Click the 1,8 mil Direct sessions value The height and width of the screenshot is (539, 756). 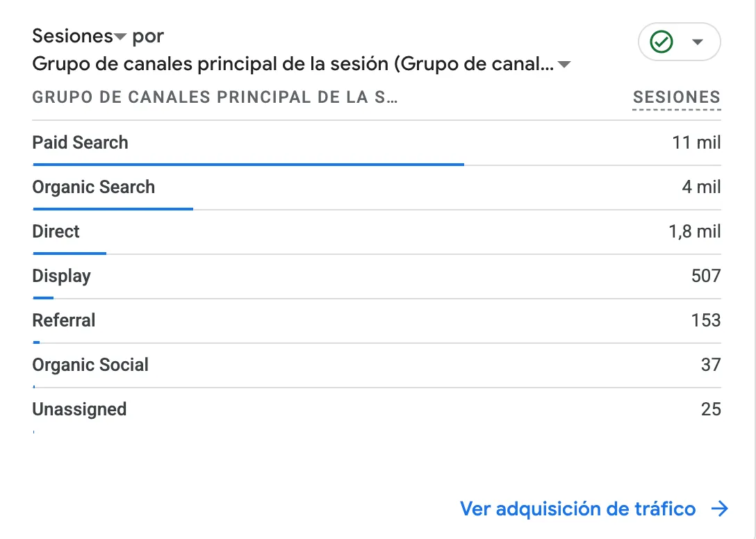pyautogui.click(x=694, y=232)
